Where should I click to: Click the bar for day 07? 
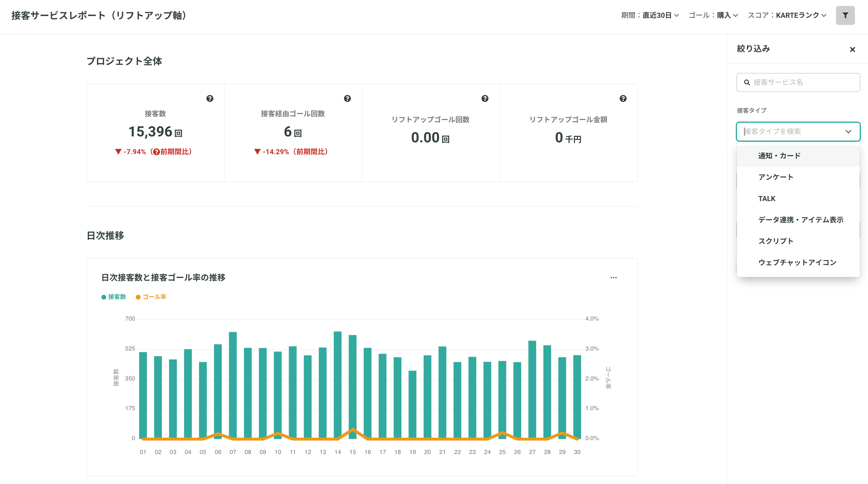[233, 385]
